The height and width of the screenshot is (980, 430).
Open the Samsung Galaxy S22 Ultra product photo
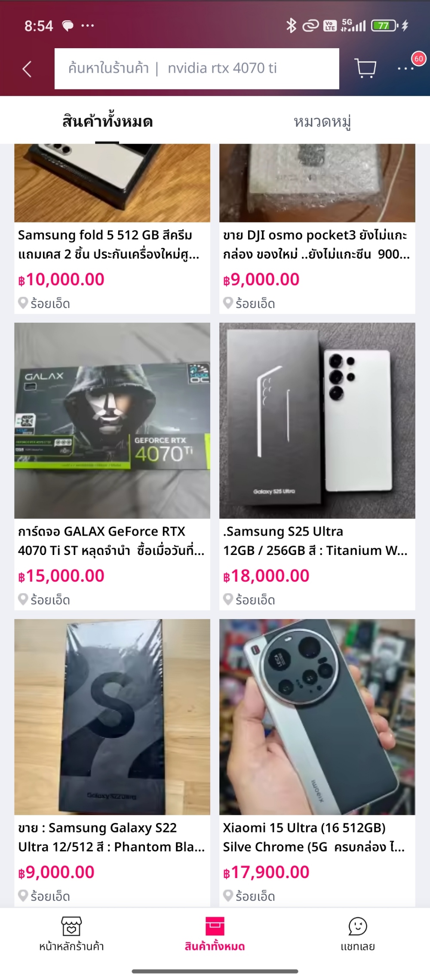click(x=112, y=717)
